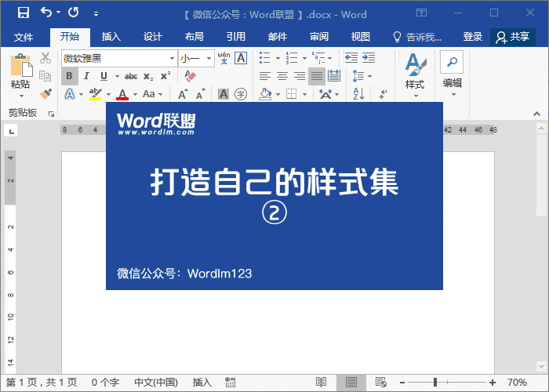Screen dimensions: 549x392
Task: Toggle bold formatting
Action: point(69,76)
